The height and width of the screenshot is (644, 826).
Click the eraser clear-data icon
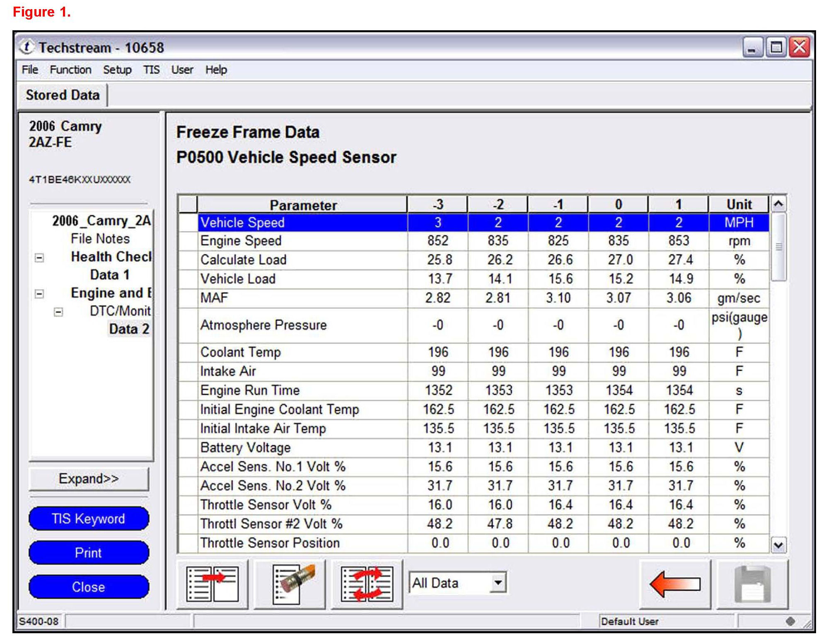(x=289, y=584)
